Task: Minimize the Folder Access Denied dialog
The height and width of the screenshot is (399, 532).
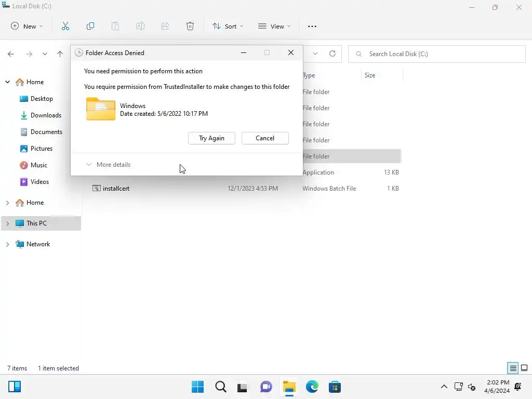Action: click(244, 52)
